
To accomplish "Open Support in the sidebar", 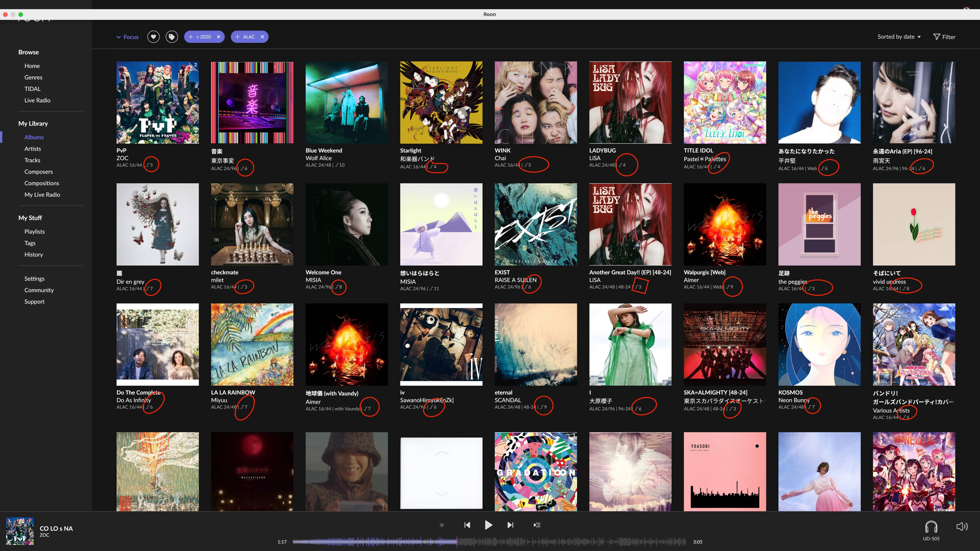I will pos(35,302).
